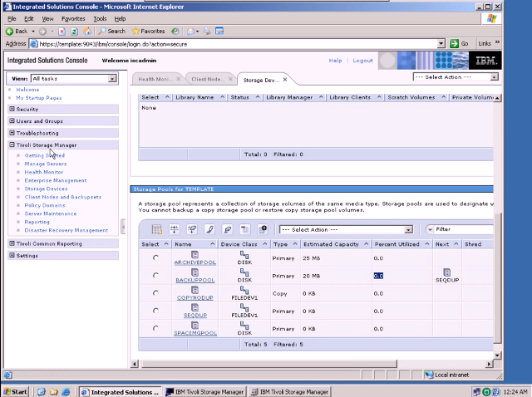Screen dimensions: 532x397
Task: Select the ARCHIVEPOOL radio button
Action: [155, 258]
